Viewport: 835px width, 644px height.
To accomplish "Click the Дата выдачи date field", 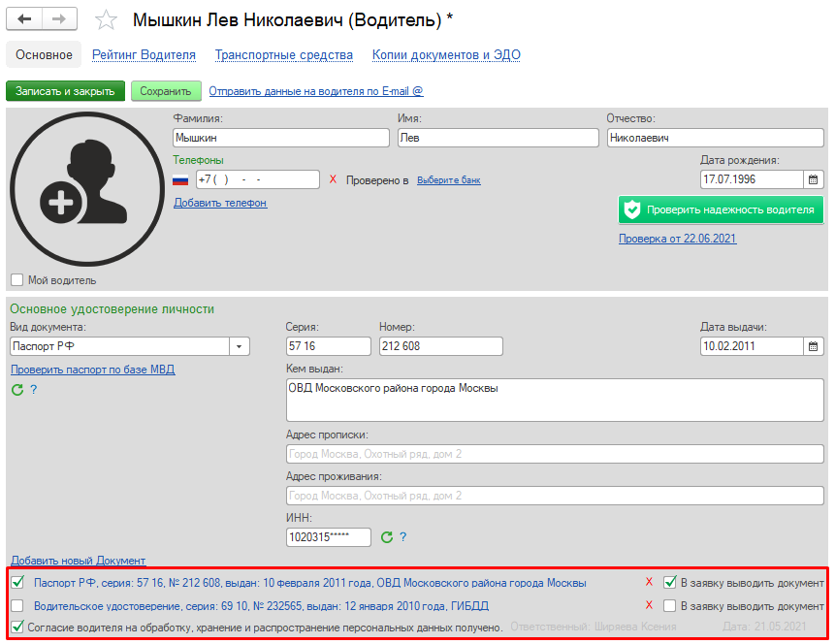I will pos(752,346).
